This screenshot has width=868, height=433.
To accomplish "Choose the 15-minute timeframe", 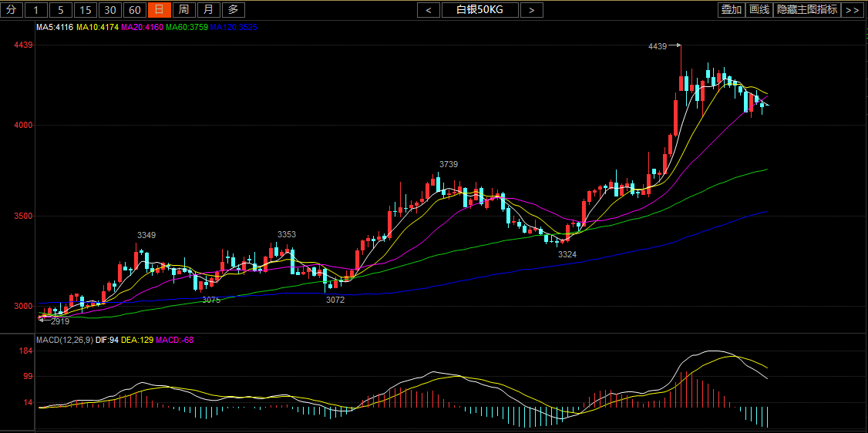I will [86, 10].
